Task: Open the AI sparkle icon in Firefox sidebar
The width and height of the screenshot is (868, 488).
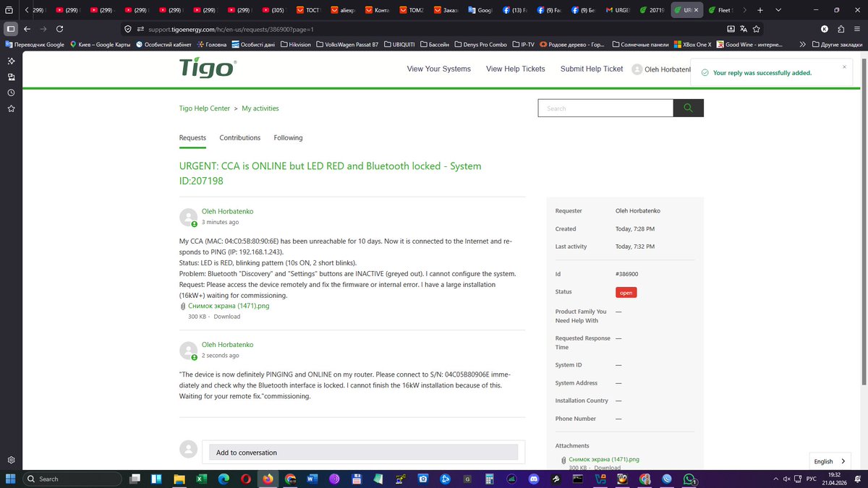Action: [10, 61]
